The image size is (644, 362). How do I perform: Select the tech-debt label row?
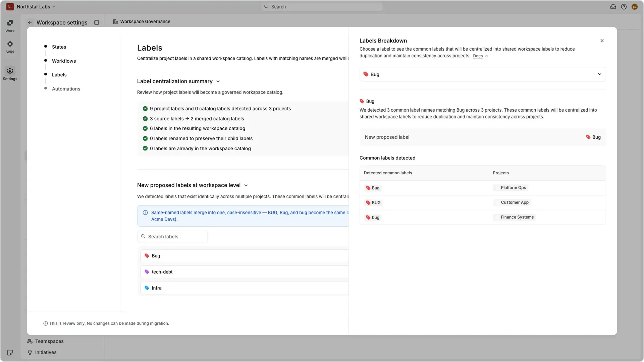click(x=245, y=272)
